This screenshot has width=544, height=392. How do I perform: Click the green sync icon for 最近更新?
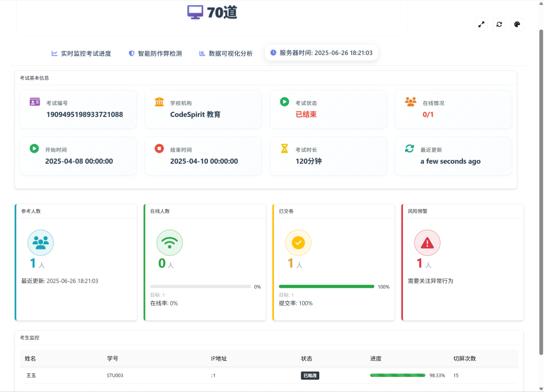(410, 149)
